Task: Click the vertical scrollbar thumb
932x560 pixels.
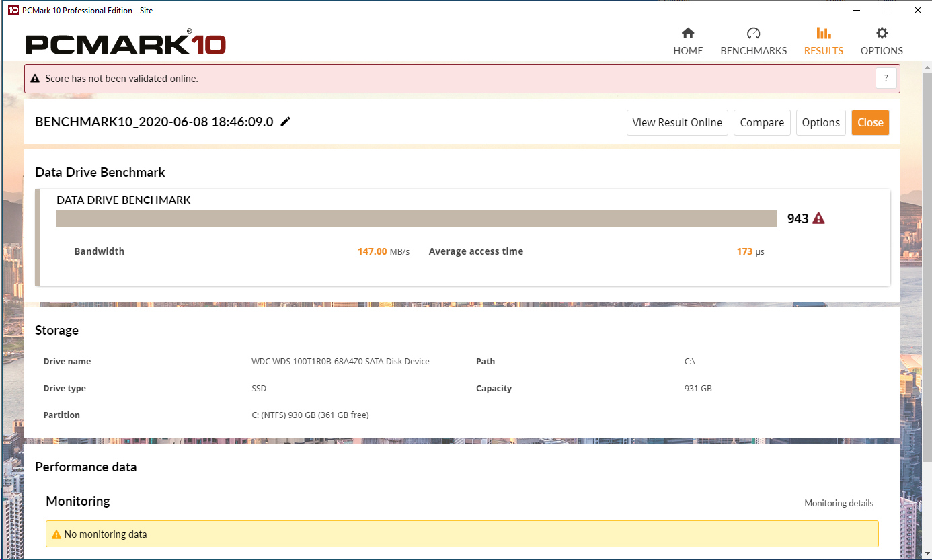Action: [926, 266]
